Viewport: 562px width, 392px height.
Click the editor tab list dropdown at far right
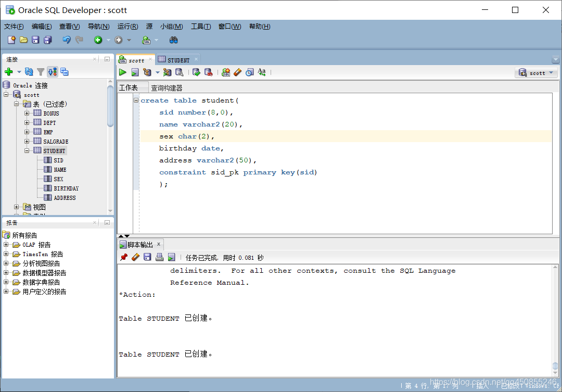(556, 59)
